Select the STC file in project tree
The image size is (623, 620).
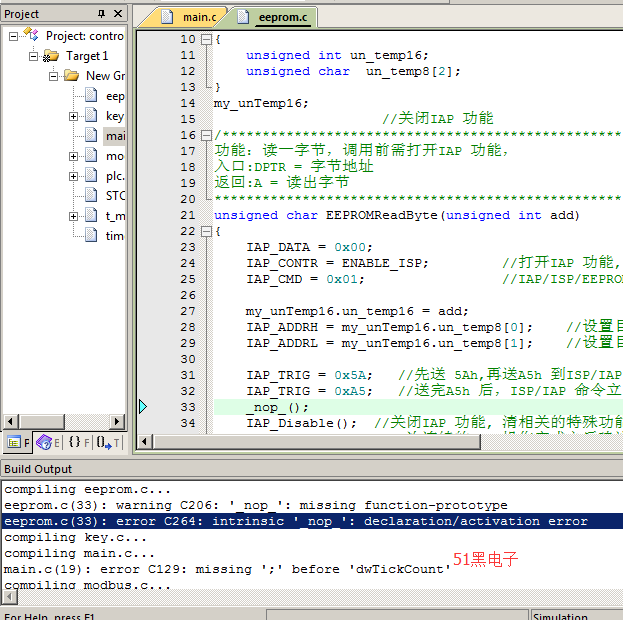115,196
